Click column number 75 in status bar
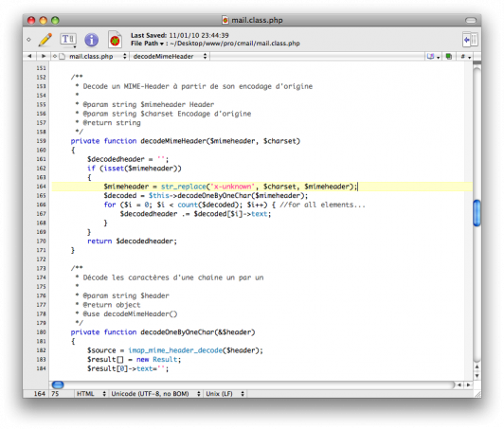This screenshot has height=429, width=504. pyautogui.click(x=55, y=394)
